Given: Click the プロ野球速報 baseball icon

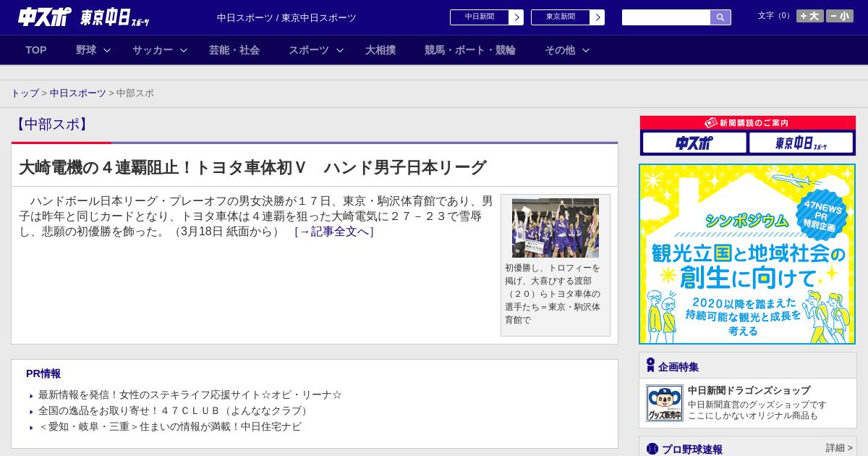Looking at the screenshot, I should (652, 449).
